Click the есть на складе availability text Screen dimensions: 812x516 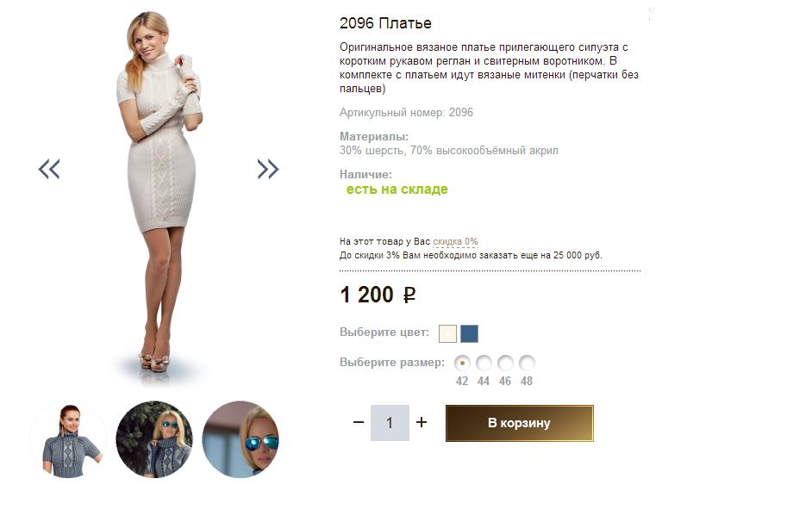tap(397, 190)
